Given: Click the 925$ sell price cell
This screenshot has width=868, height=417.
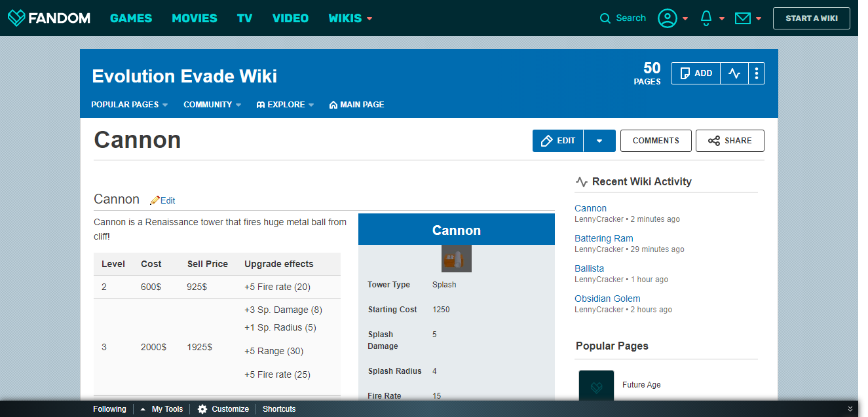Looking at the screenshot, I should tap(198, 287).
